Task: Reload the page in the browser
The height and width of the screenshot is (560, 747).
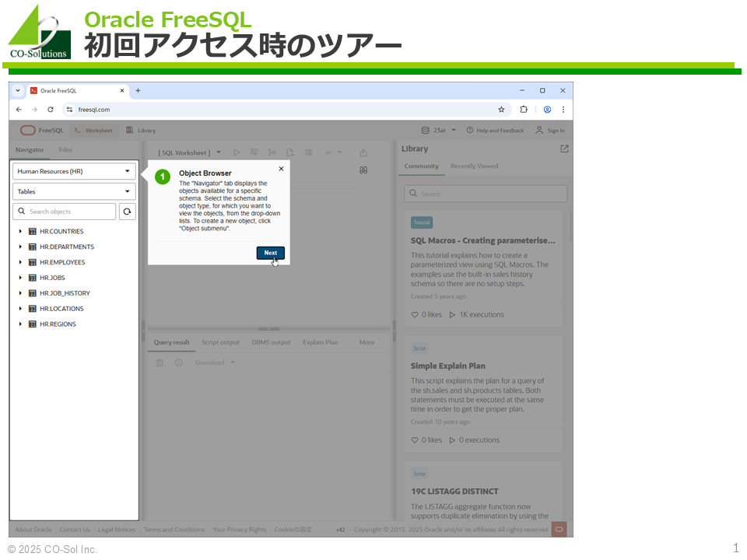Action: pos(51,110)
